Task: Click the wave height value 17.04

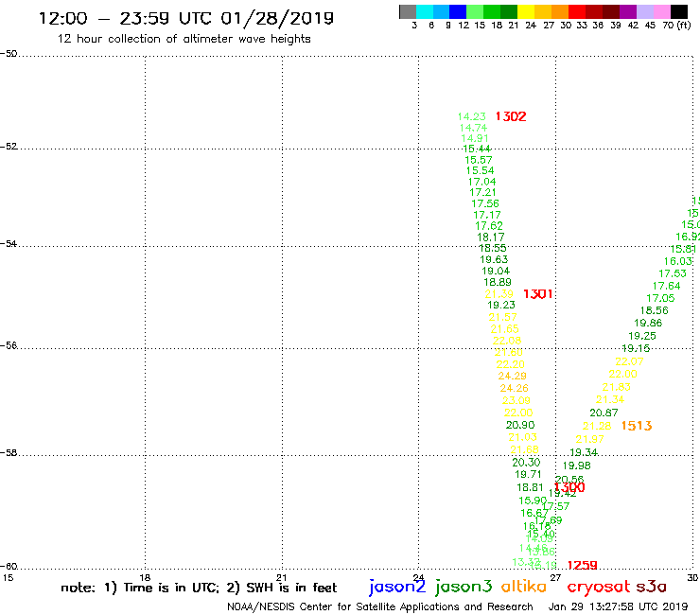Action: click(x=481, y=182)
